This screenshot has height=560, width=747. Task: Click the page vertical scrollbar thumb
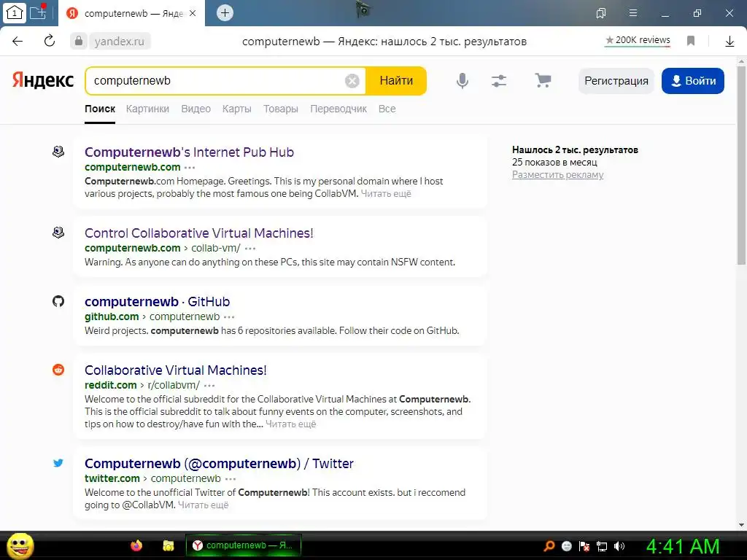741,166
